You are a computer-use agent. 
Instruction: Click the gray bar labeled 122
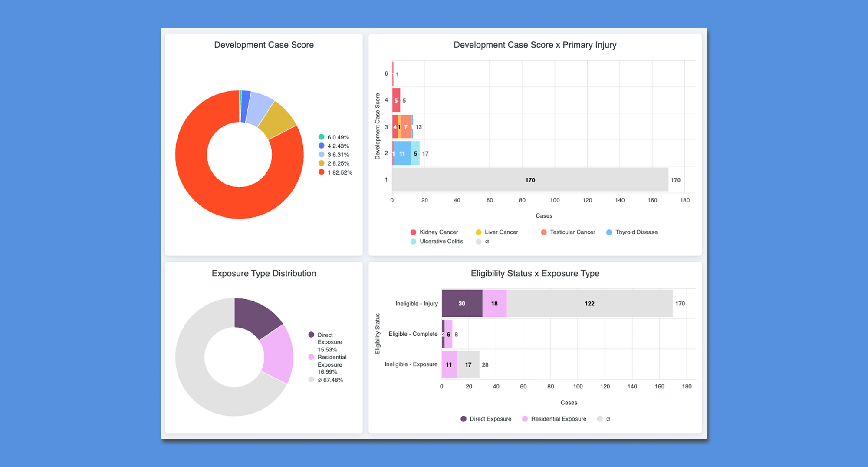pos(589,304)
